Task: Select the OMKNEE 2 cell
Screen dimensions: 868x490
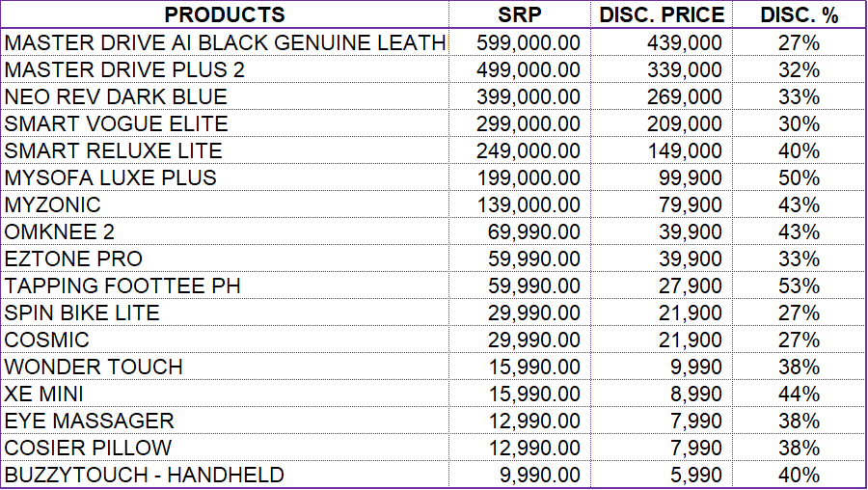Action: 225,232
